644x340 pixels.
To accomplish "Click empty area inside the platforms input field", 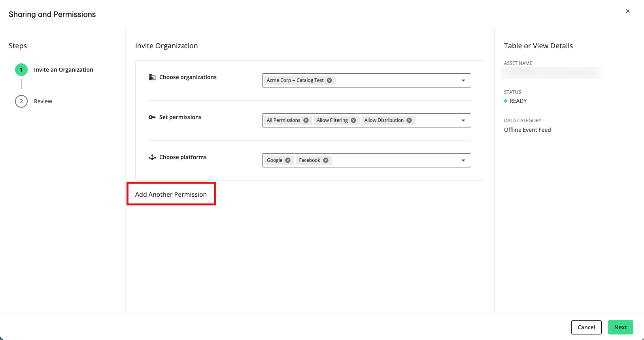I will tap(395, 160).
